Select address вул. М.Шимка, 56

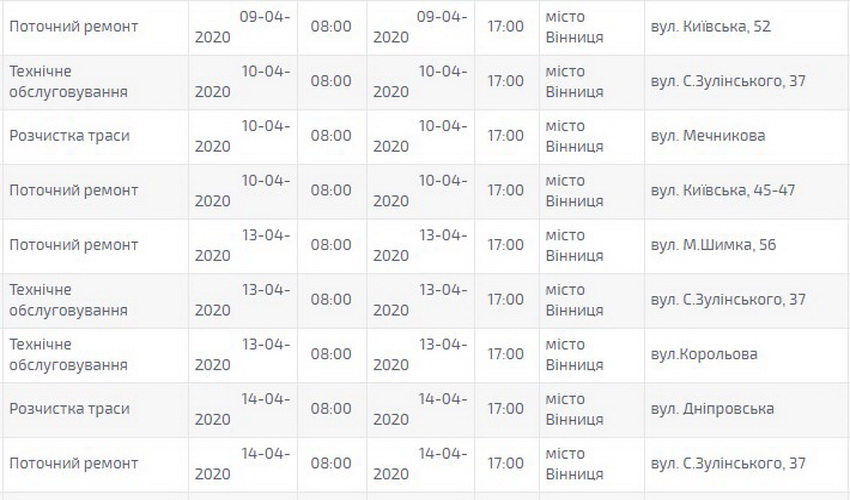(713, 245)
